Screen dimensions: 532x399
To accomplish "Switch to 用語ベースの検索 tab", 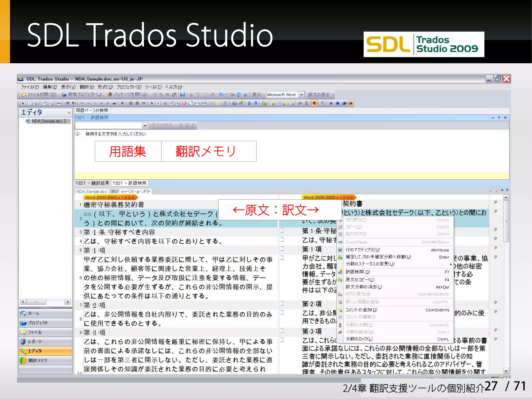I will pos(92,110).
